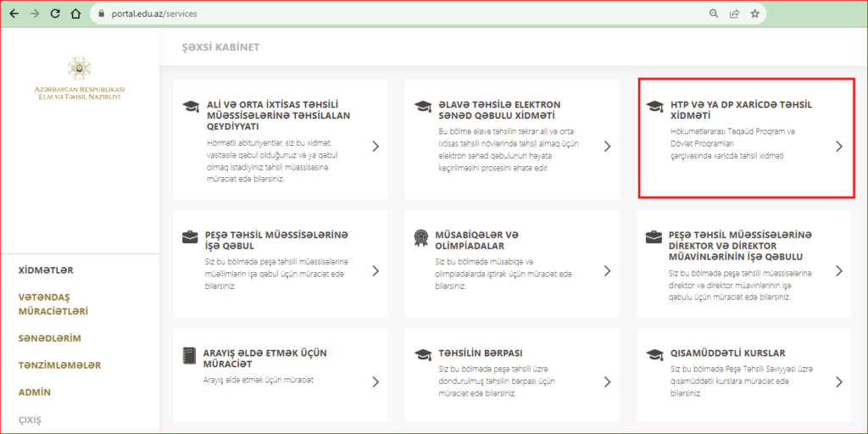Select Xidmətlər in the sidebar menu
Screen dimensions: 868x434
coord(47,270)
